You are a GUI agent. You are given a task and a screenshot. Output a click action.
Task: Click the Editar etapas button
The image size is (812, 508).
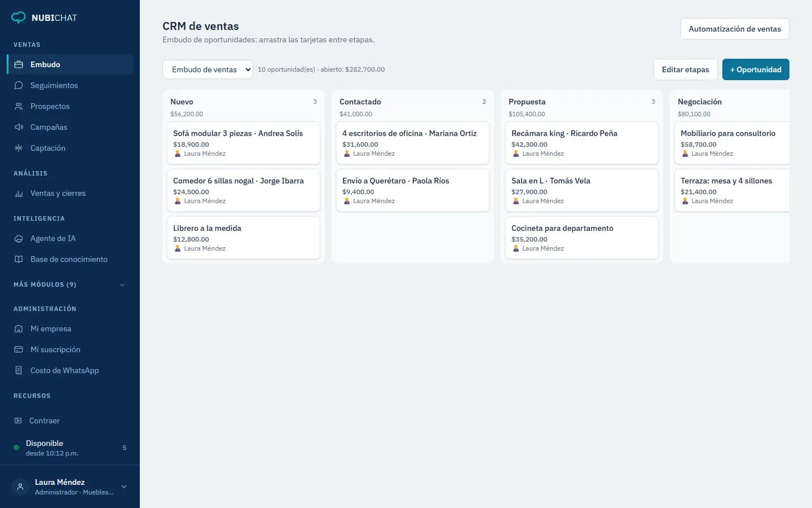(x=686, y=69)
